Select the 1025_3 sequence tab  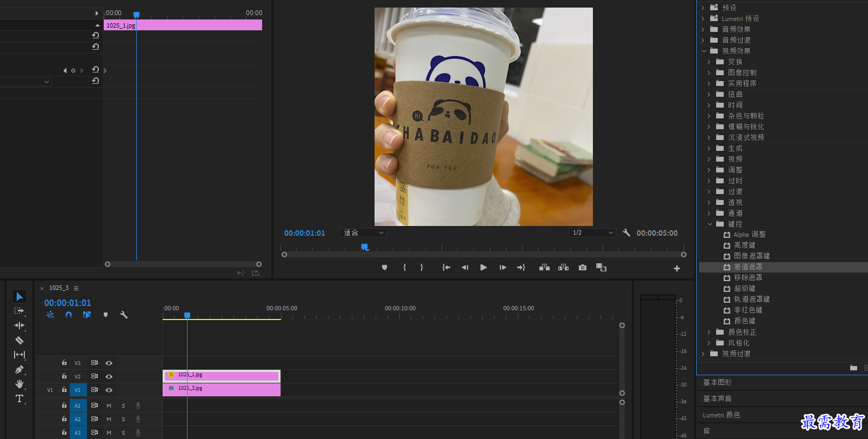click(59, 288)
